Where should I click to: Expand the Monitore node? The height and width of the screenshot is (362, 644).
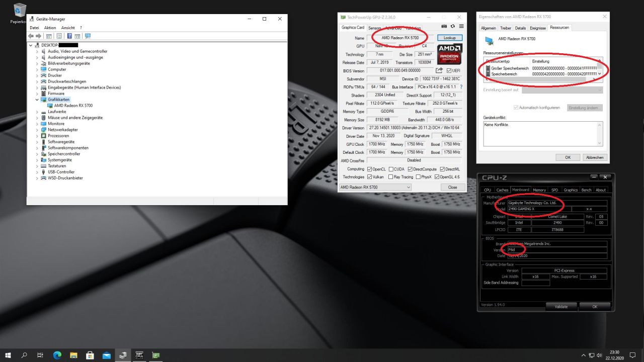point(37,124)
